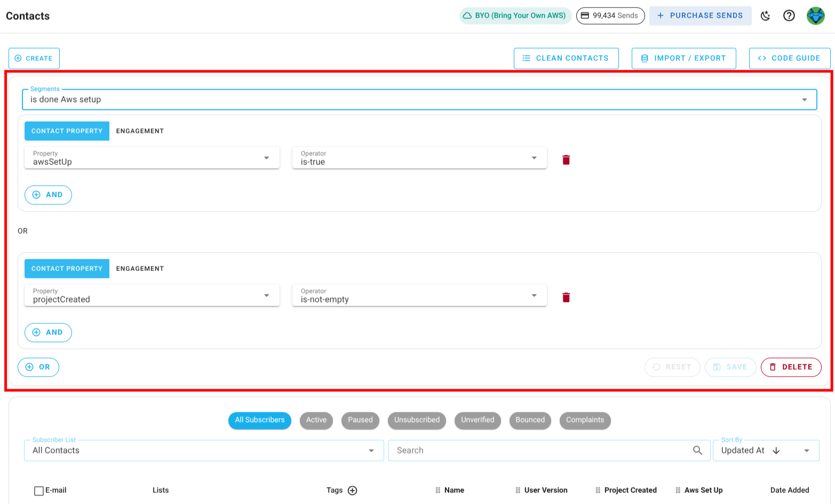This screenshot has width=835, height=504.
Task: Click the search magnifier icon
Action: pyautogui.click(x=698, y=450)
